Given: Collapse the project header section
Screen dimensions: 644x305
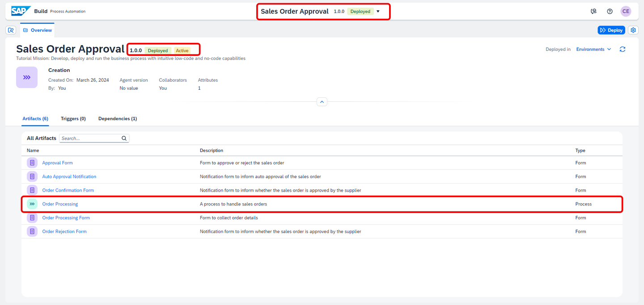Looking at the screenshot, I should pos(322,102).
